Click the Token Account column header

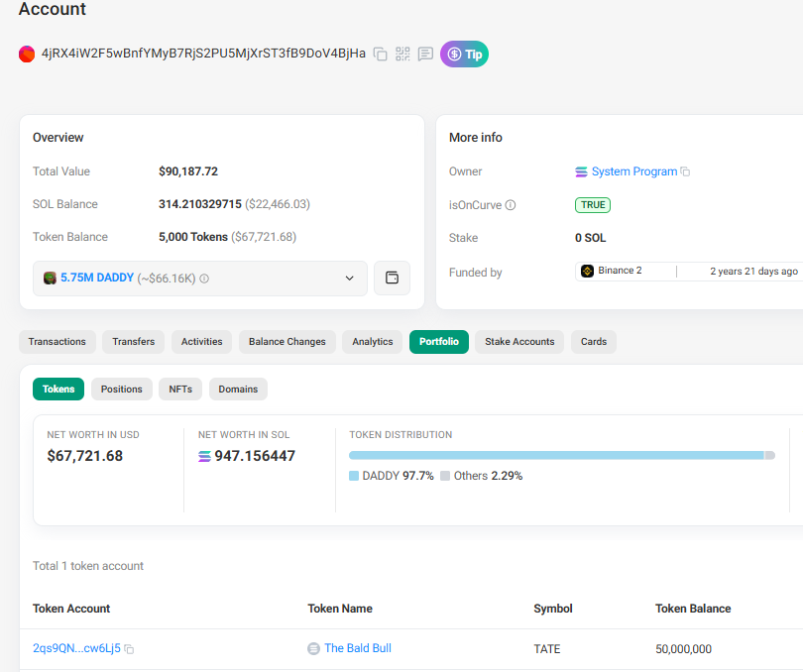tap(71, 609)
